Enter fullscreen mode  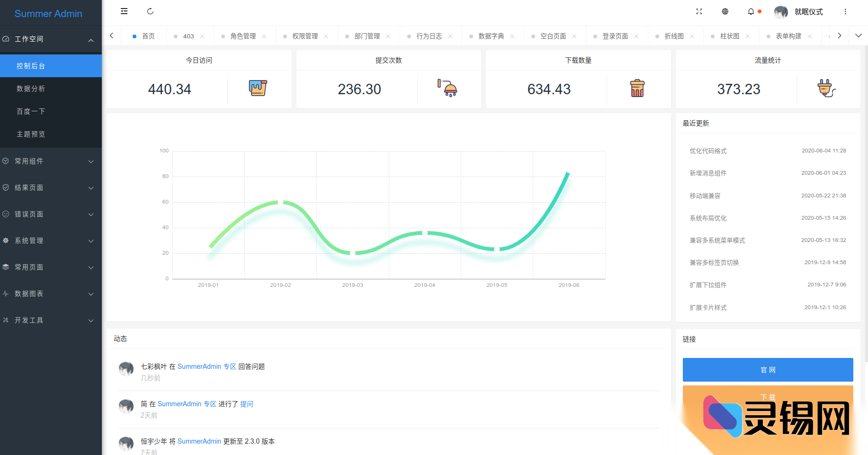click(x=699, y=11)
